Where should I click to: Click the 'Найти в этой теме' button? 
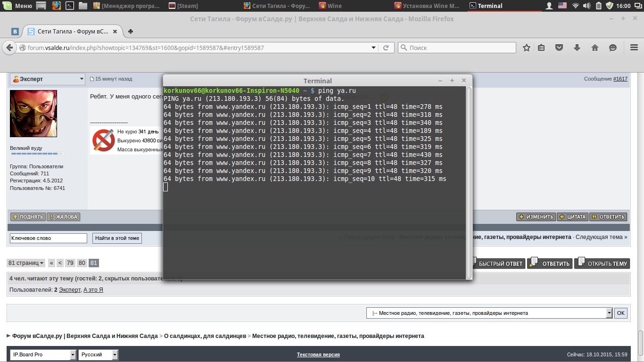[x=117, y=238]
